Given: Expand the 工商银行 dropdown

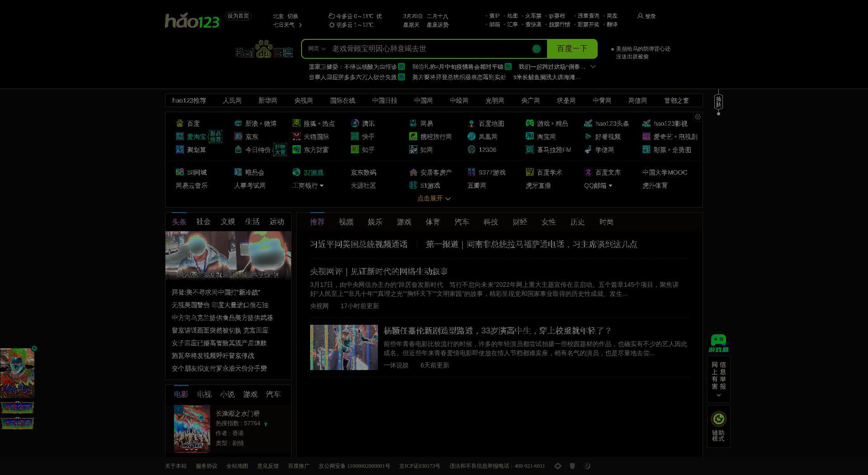Looking at the screenshot, I should [x=321, y=185].
